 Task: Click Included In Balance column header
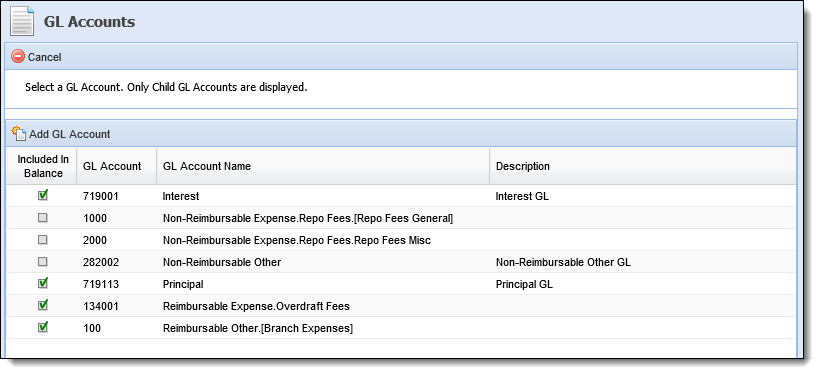(41, 166)
